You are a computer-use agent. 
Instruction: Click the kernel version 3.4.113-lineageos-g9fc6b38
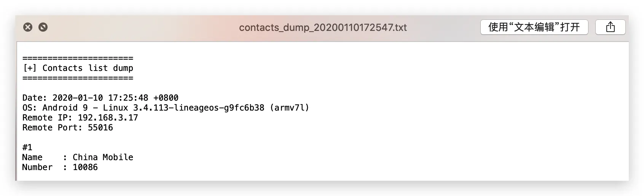coord(198,108)
